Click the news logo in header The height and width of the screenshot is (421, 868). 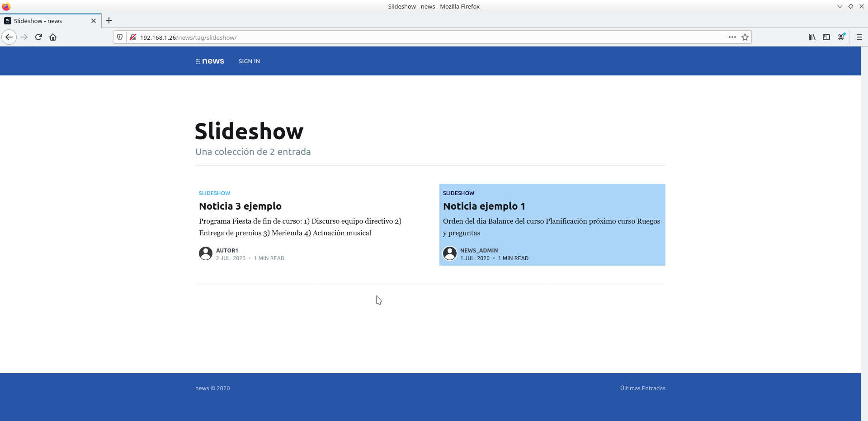tap(210, 61)
